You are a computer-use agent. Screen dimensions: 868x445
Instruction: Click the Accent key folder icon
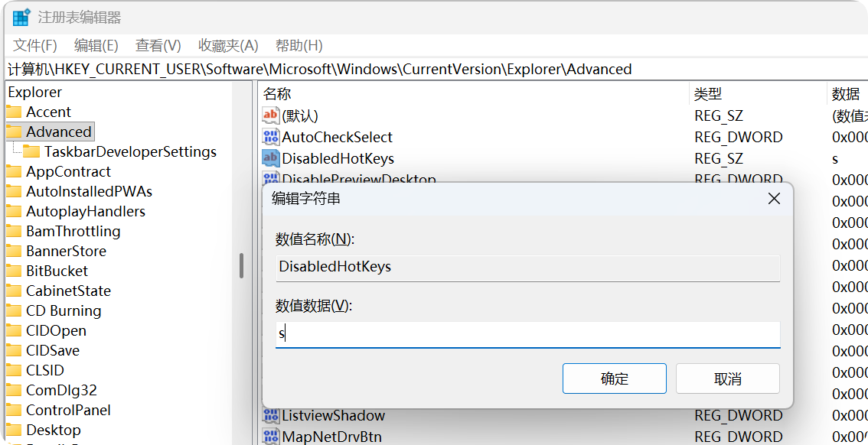coord(14,112)
